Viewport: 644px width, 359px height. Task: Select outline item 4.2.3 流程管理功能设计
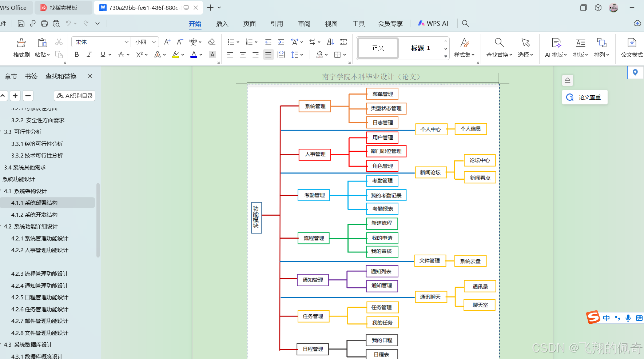click(39, 274)
